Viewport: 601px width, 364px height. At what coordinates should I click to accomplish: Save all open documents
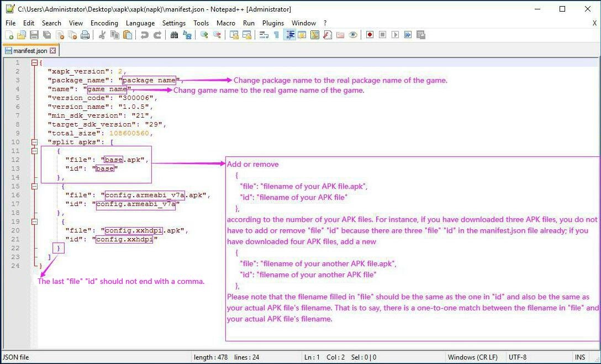pyautogui.click(x=47, y=34)
